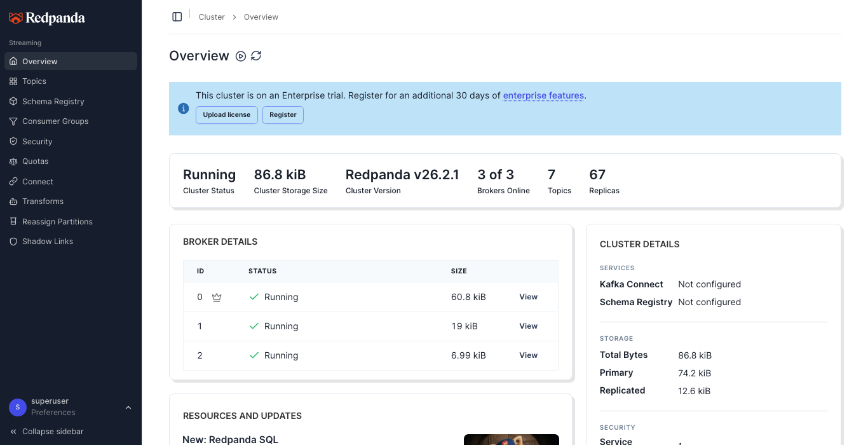Open the Connect section

(71, 182)
